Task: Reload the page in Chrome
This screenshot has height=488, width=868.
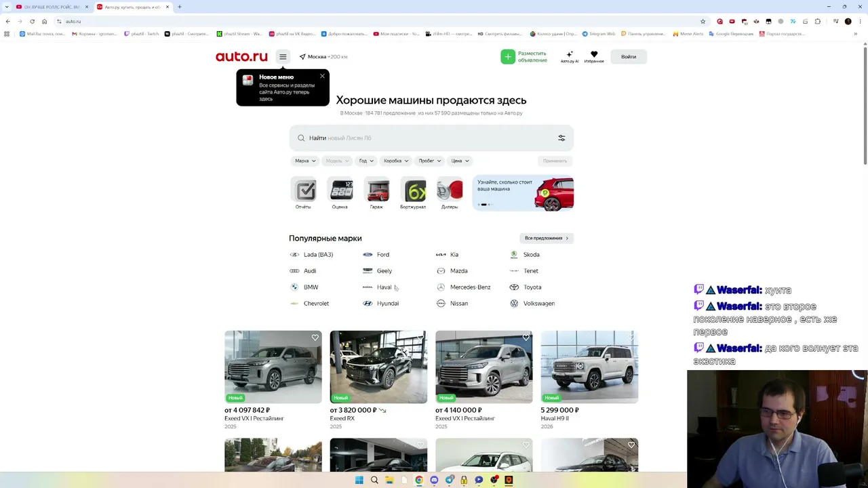Action: coord(32,21)
